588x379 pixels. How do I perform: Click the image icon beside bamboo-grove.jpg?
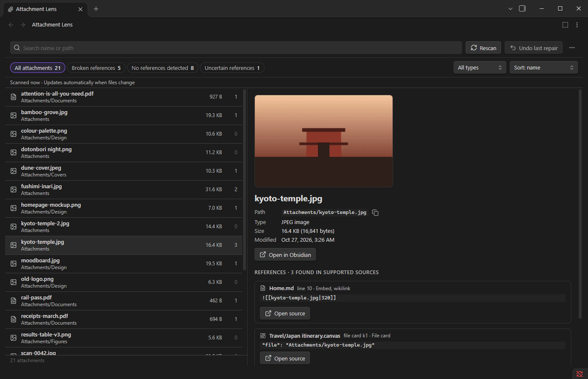point(14,115)
